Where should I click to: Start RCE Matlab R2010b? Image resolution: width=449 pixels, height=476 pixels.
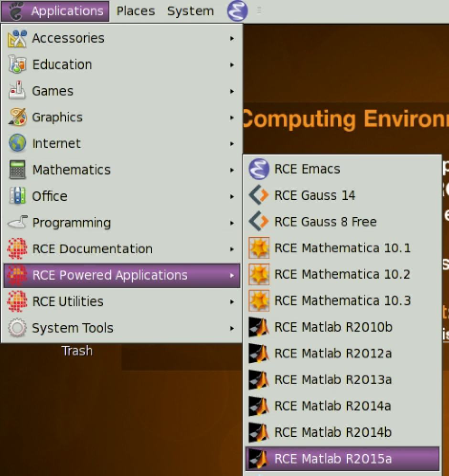342,327
